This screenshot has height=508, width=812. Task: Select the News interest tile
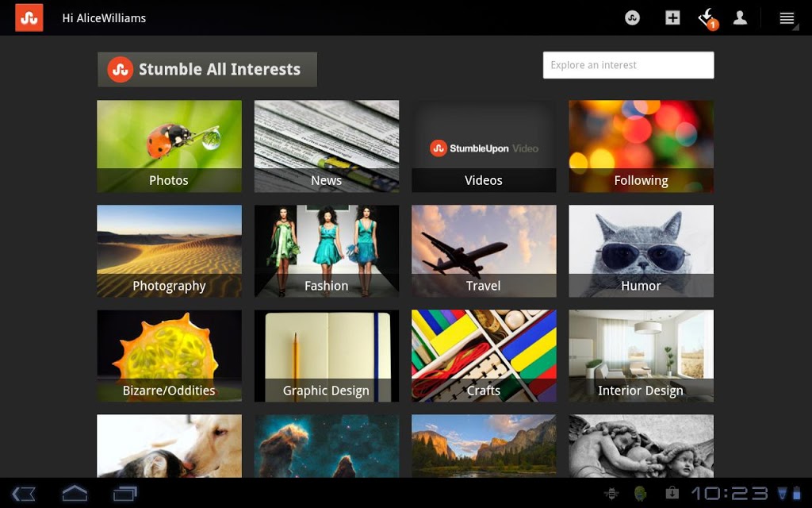[x=326, y=146]
